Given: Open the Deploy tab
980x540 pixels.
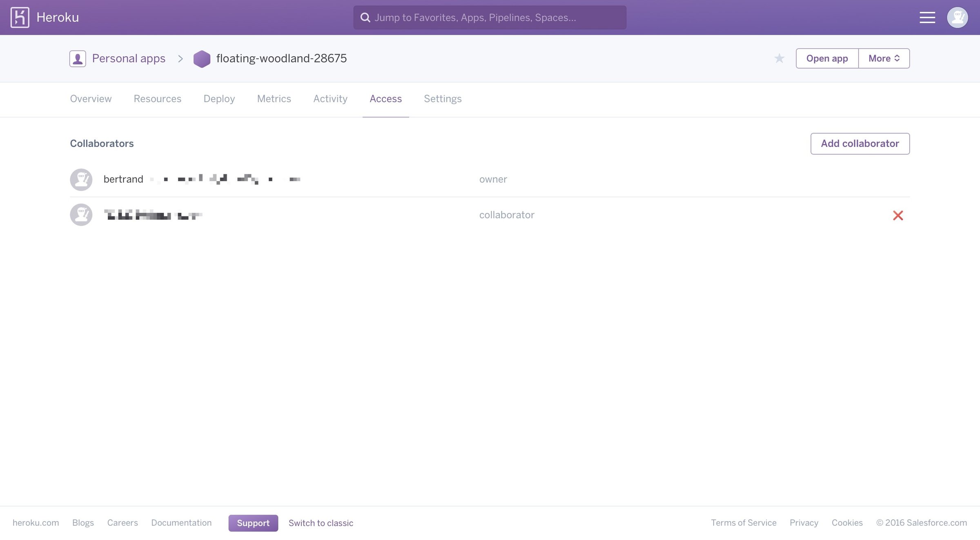Looking at the screenshot, I should tap(219, 99).
